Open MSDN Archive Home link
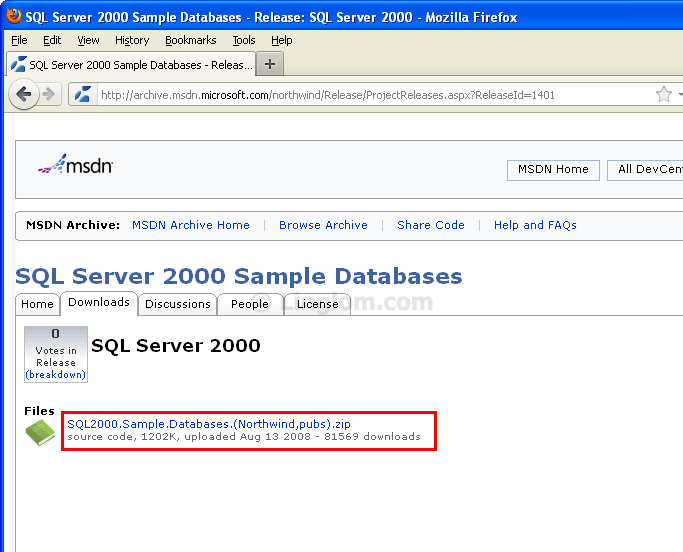Viewport: 683px width, 552px height. 191,225
